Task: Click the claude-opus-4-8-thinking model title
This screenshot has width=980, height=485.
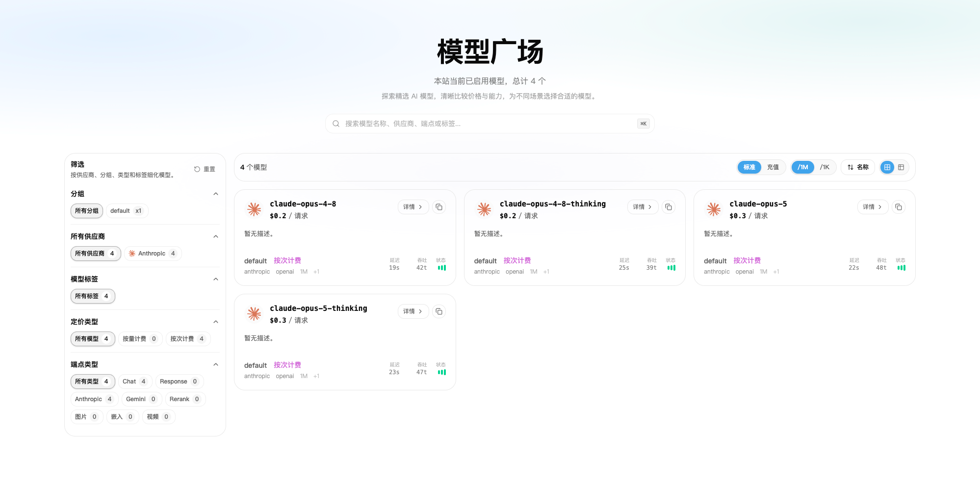Action: [553, 204]
